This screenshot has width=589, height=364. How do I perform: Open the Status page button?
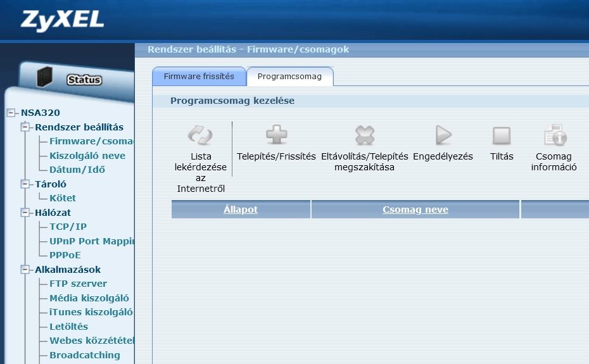coord(84,80)
